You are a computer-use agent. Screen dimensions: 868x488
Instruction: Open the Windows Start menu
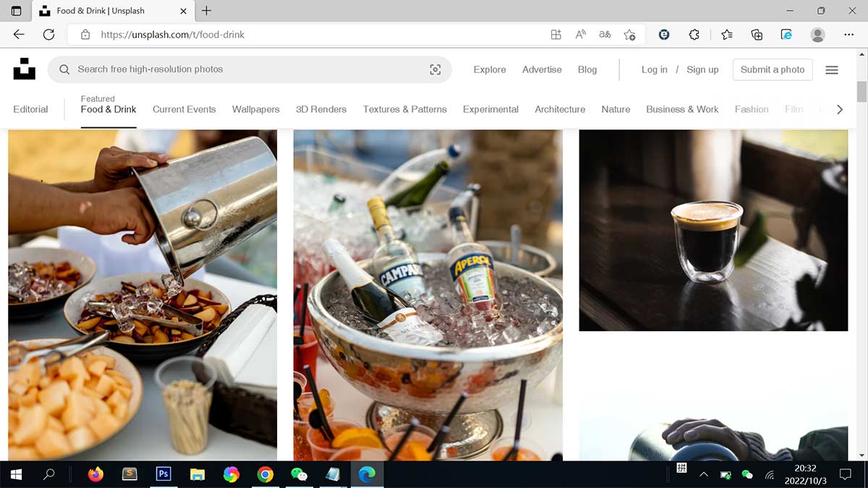point(16,474)
